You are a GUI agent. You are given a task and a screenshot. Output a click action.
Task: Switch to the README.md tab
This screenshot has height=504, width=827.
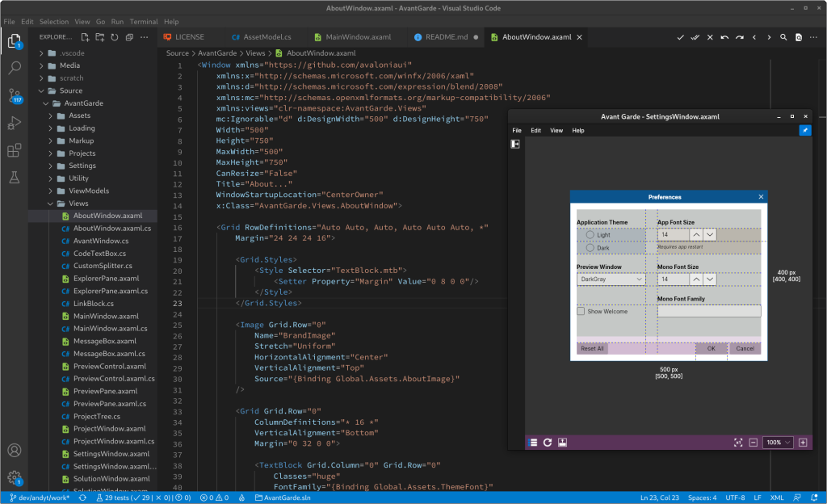tap(446, 37)
